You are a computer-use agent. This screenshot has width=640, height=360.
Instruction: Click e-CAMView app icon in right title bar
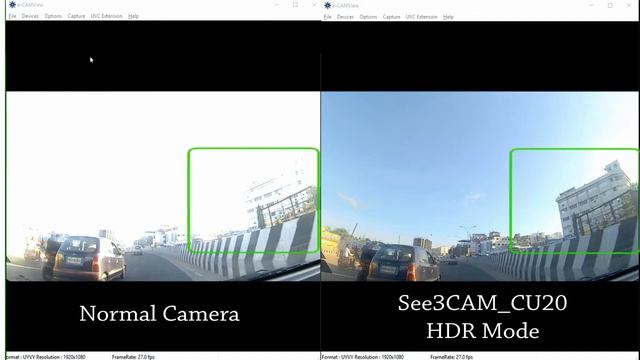click(x=327, y=5)
